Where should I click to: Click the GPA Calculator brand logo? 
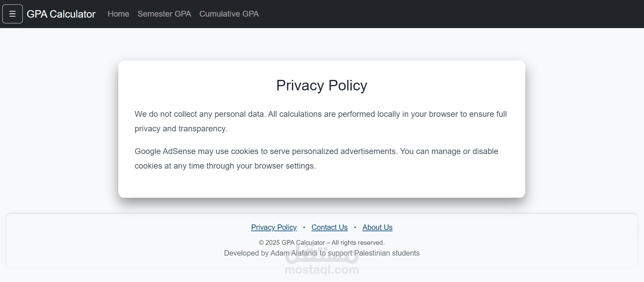coord(61,14)
